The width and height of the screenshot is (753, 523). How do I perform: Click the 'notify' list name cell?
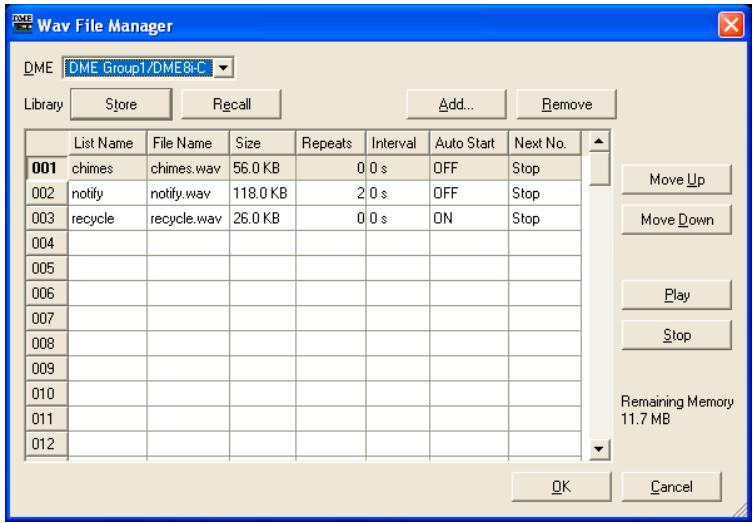107,194
